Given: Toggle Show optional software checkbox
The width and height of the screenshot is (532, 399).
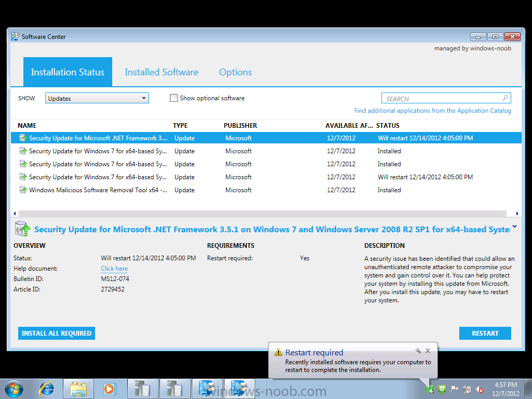Looking at the screenshot, I should click(174, 98).
